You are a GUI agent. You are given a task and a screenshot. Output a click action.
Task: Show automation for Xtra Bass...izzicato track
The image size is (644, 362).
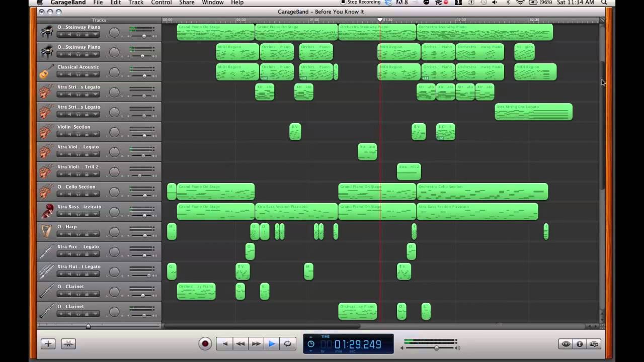tap(95, 214)
